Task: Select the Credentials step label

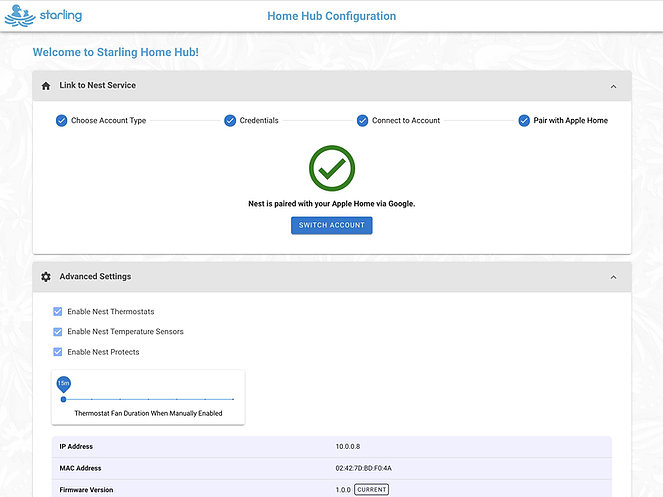Action: tap(259, 121)
